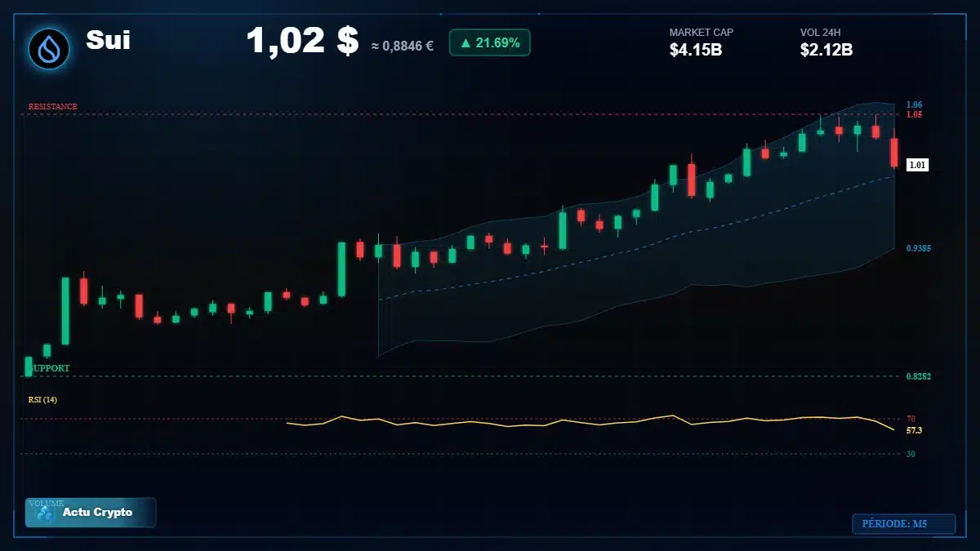
Task: Click the MARKET CAP label
Action: [x=702, y=33]
